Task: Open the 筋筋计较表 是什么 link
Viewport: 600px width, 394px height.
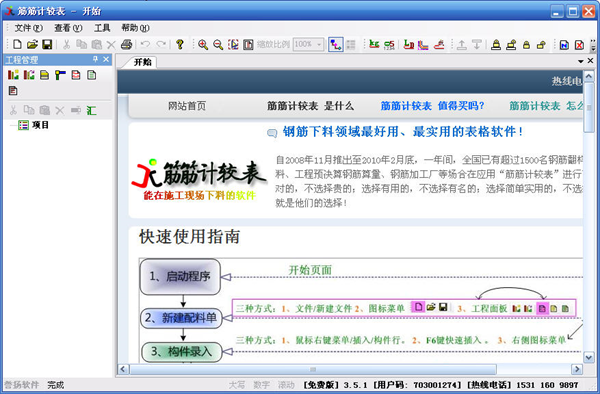Action: tap(310, 106)
